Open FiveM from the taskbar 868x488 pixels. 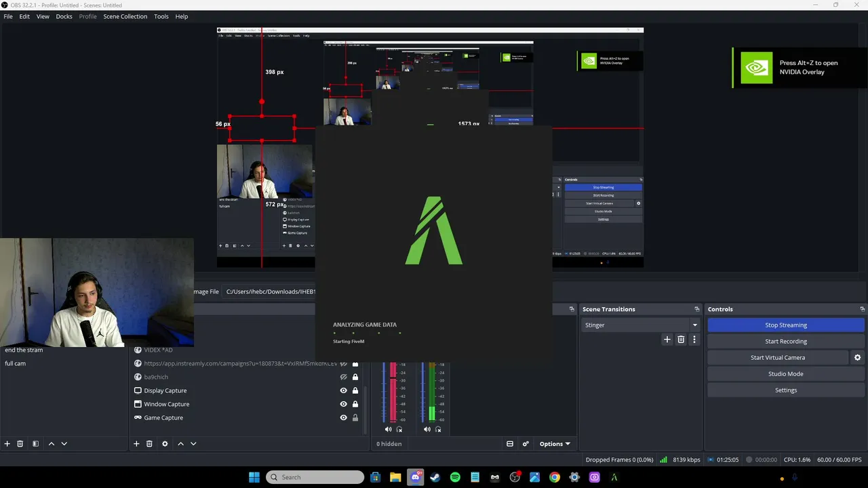614,477
